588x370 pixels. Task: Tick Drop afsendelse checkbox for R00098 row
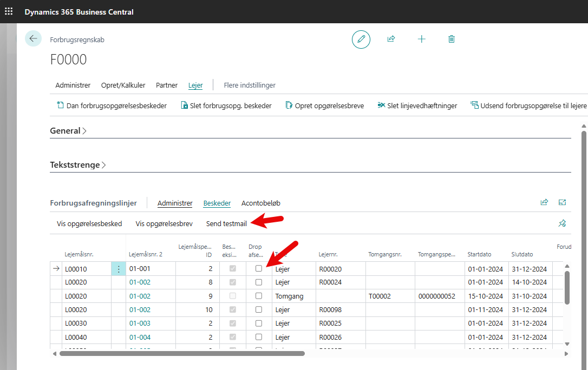point(259,310)
